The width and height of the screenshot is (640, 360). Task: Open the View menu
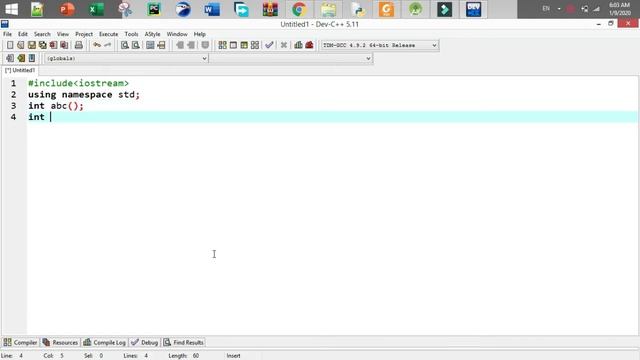tap(62, 34)
